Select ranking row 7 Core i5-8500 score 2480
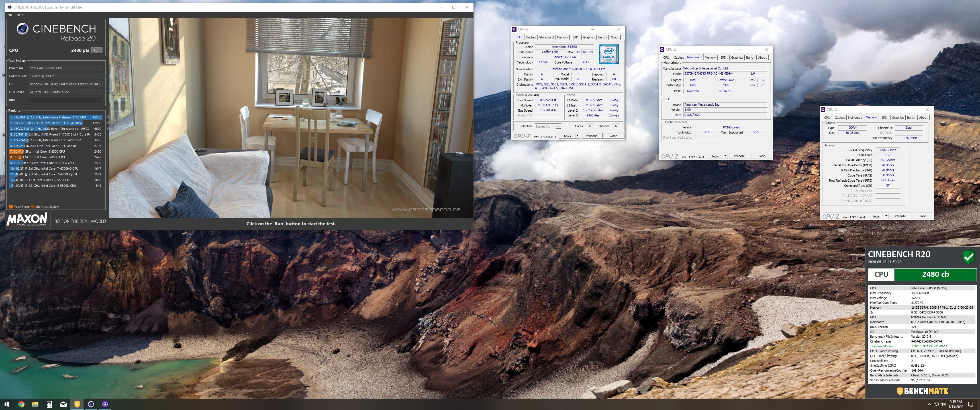This screenshot has height=410, width=980. 56,151
